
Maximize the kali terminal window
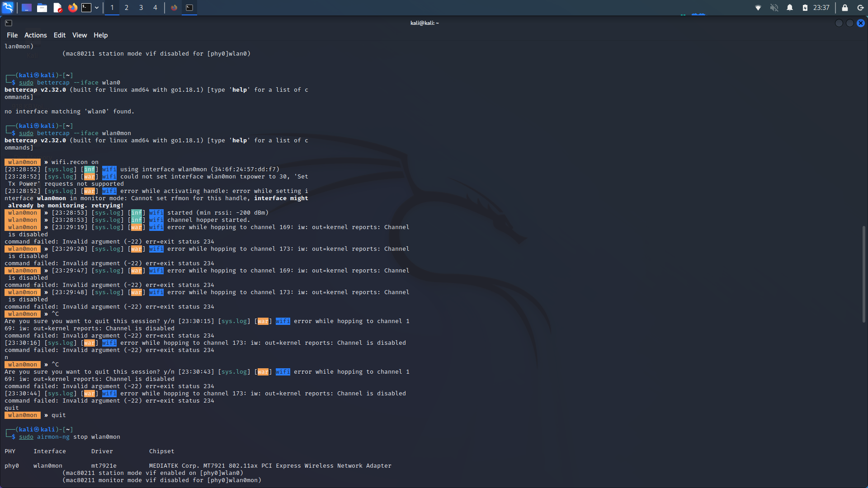point(849,23)
